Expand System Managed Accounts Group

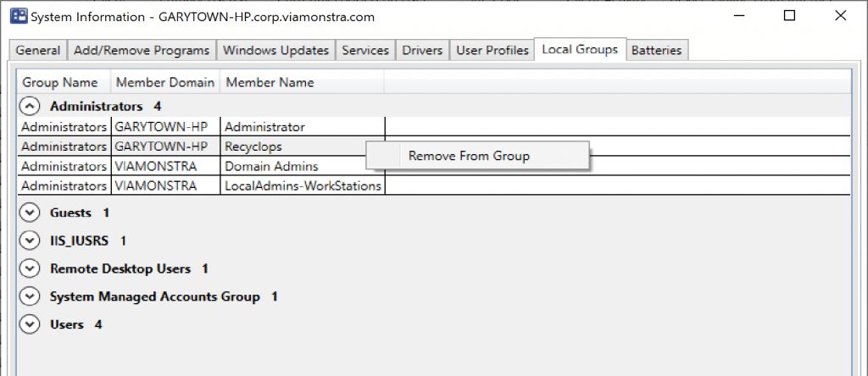(30, 296)
